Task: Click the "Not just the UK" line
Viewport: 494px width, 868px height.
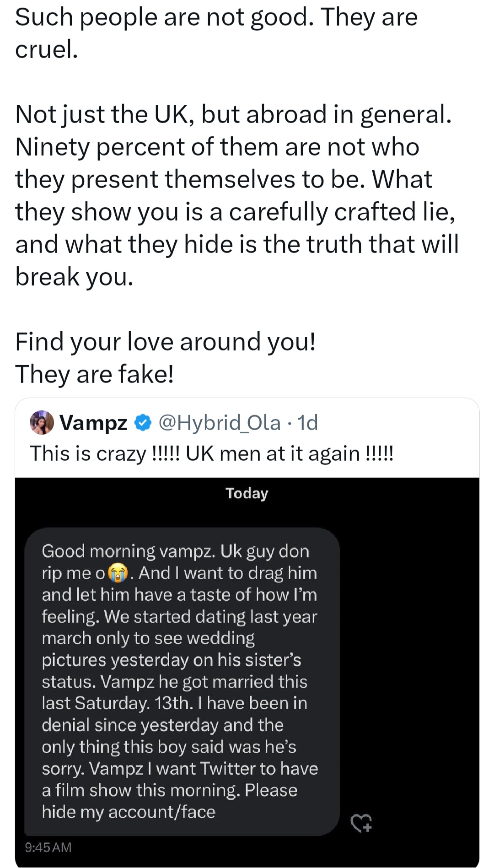Action: pos(233,114)
